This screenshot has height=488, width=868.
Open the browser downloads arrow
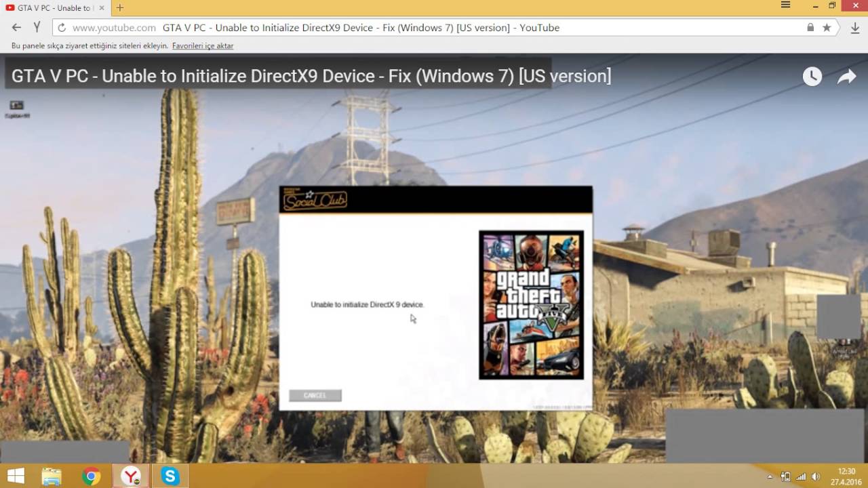[x=855, y=28]
